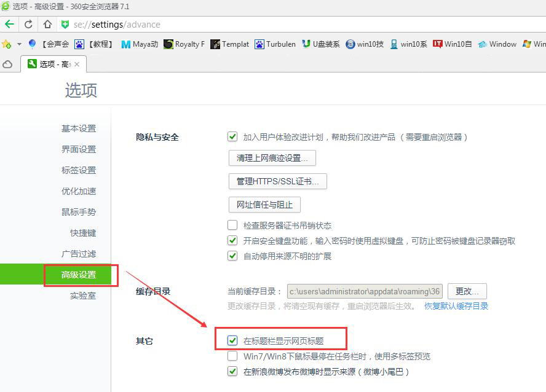Click the cloud icon beside the tabs
The height and width of the screenshot is (392, 546).
[x=7, y=65]
